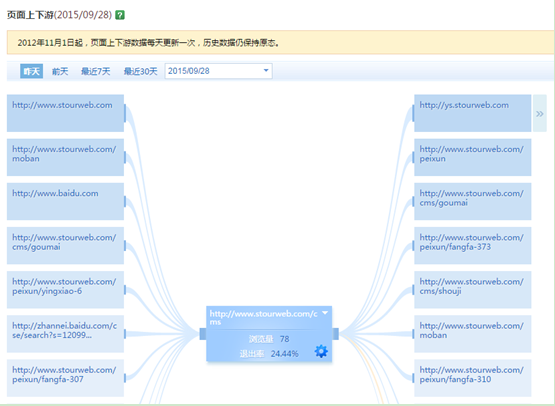Click upstream node http://www.stourweb.com
The image size is (555, 406).
(65, 113)
